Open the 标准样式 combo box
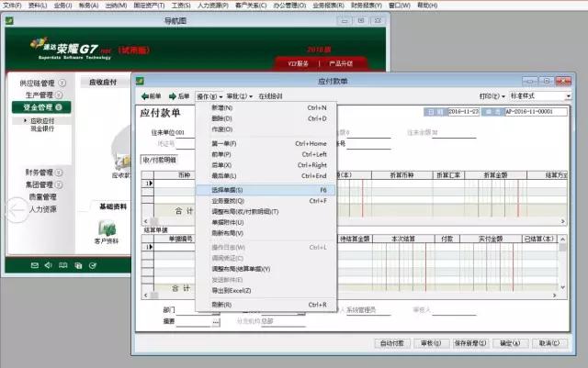The height and width of the screenshot is (368, 588). (x=540, y=96)
